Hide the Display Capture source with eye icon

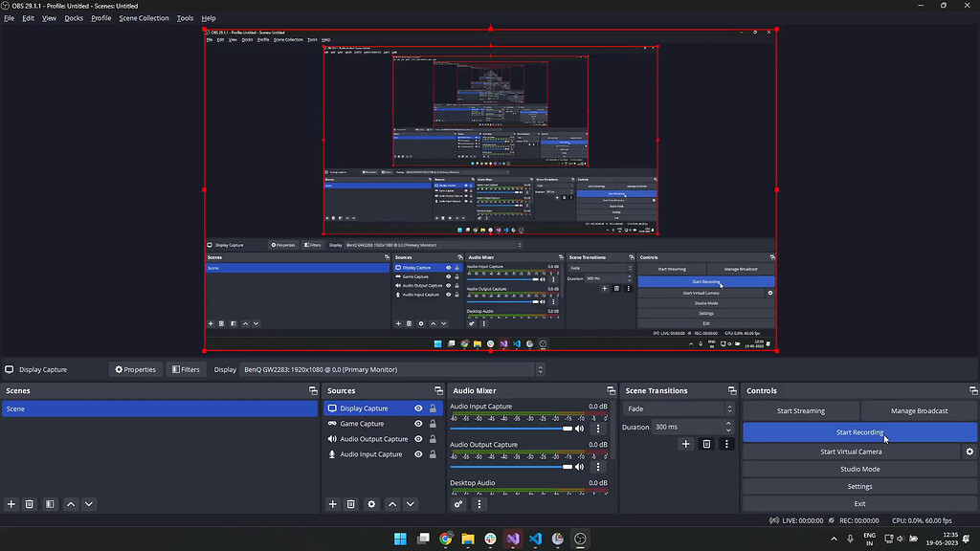point(418,408)
